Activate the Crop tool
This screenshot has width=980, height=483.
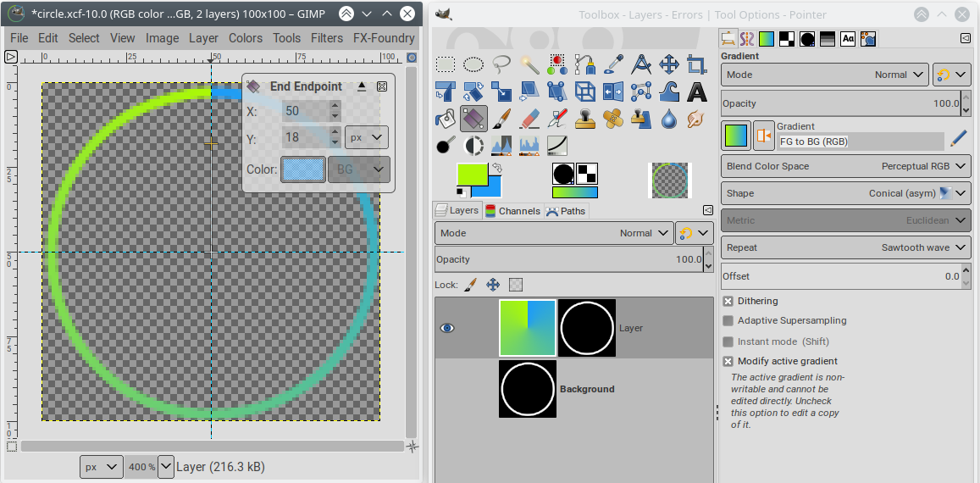(696, 64)
